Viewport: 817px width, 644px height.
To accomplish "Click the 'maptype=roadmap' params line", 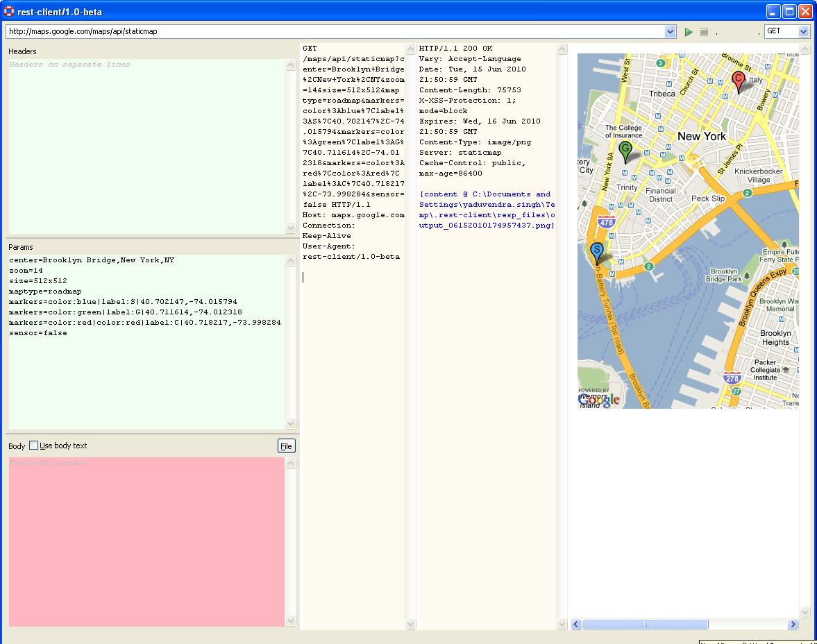I will [45, 291].
